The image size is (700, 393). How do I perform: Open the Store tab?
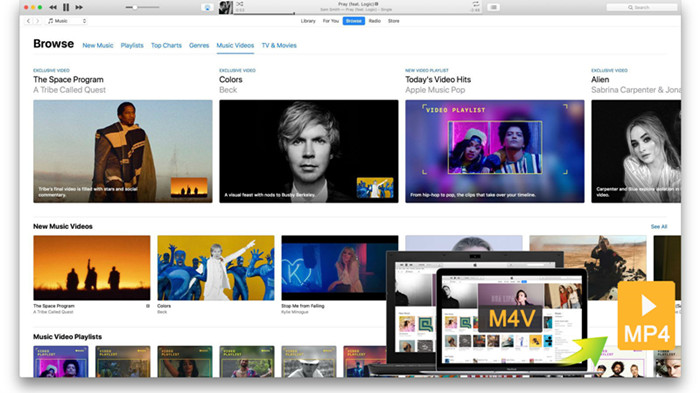(393, 21)
